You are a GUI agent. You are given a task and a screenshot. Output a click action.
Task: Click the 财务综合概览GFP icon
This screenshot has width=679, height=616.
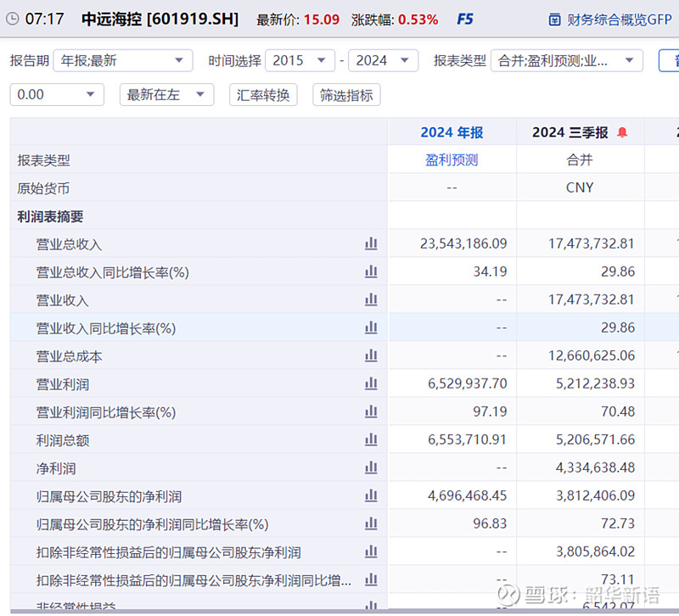pos(555,20)
